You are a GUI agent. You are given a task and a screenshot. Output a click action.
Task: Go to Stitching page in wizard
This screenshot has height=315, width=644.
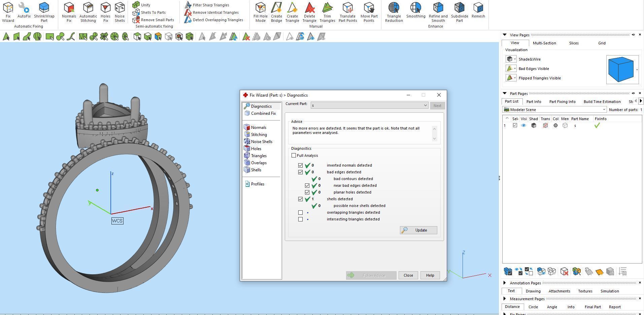256,135
